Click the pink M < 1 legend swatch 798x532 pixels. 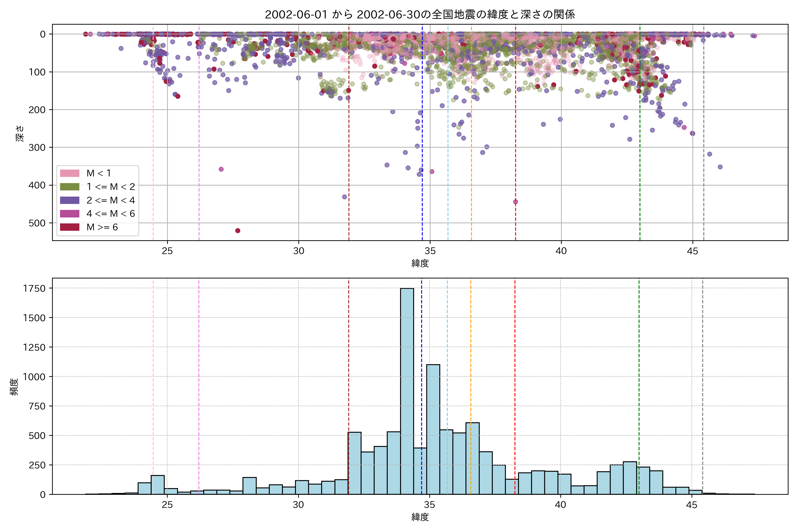(x=70, y=173)
